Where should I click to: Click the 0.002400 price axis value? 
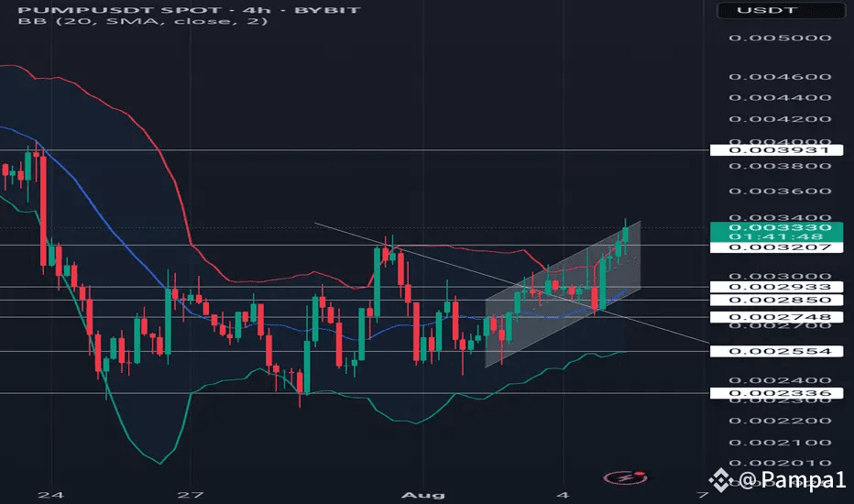click(x=780, y=380)
